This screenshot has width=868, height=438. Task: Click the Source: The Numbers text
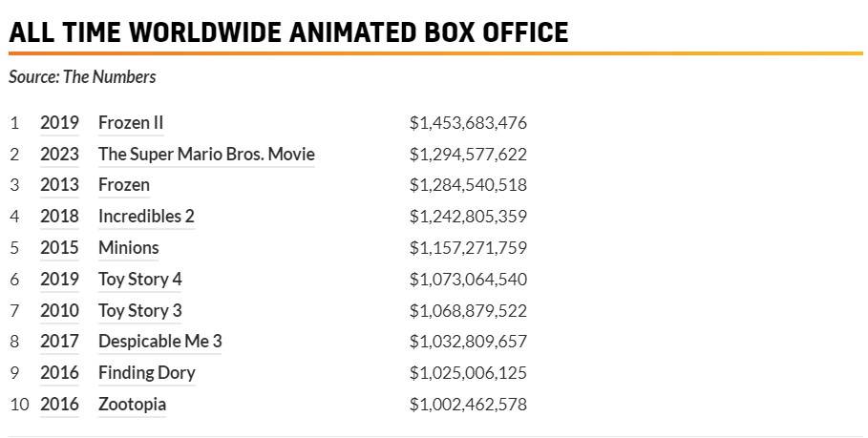[82, 76]
